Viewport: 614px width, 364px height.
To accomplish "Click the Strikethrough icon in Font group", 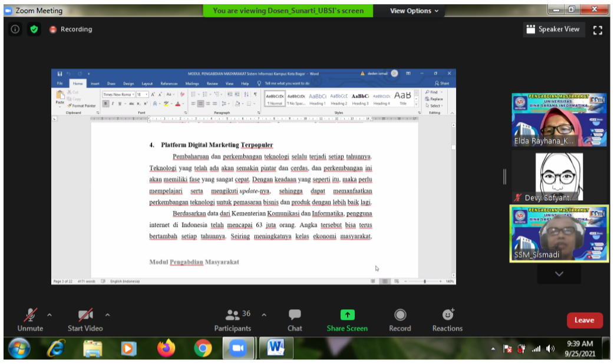I will click(131, 104).
